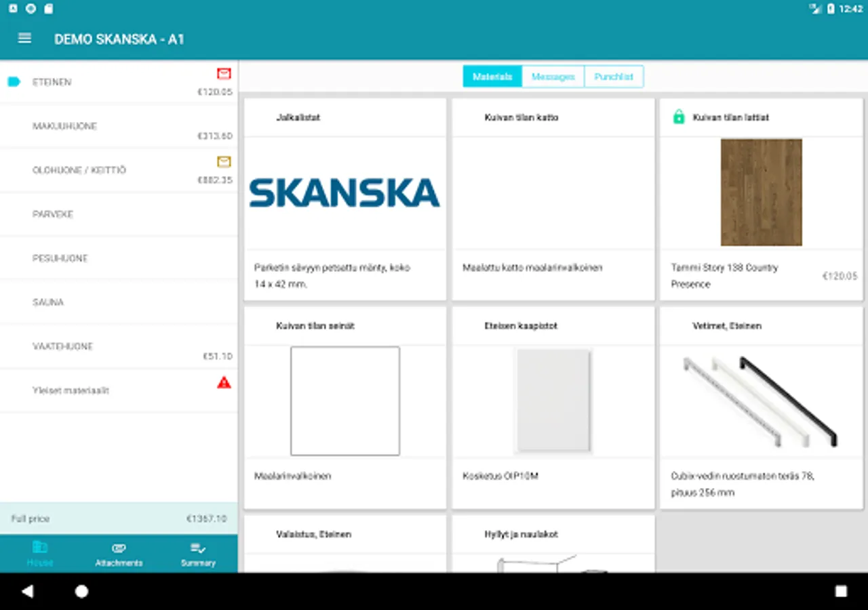The image size is (868, 610).
Task: Select the OLOHUONE / KEITTIÖ room
Action: pyautogui.click(x=119, y=170)
